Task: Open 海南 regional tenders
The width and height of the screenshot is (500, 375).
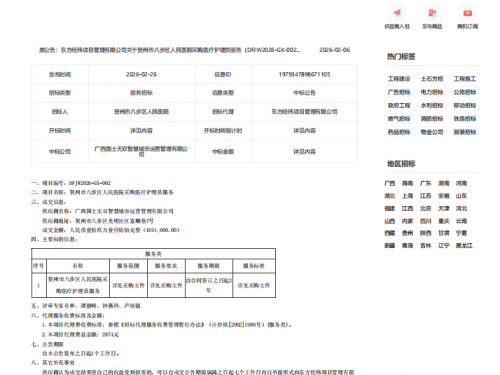Action: [x=407, y=183]
